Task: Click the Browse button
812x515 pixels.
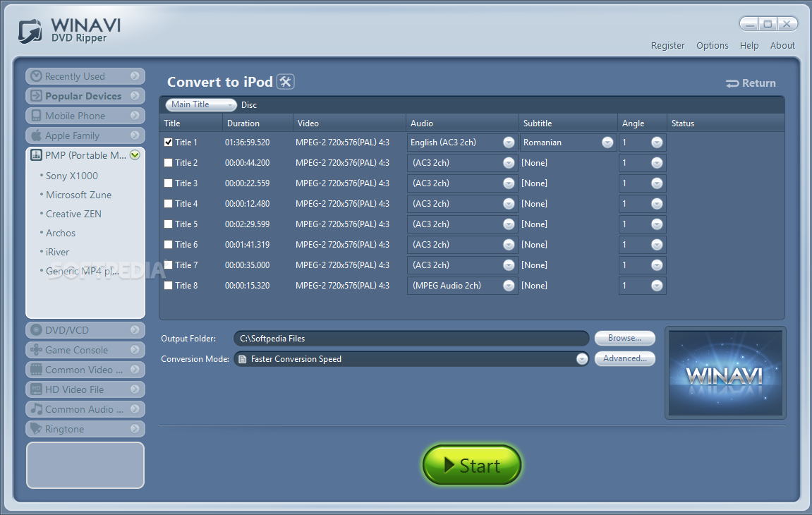Action: [624, 338]
